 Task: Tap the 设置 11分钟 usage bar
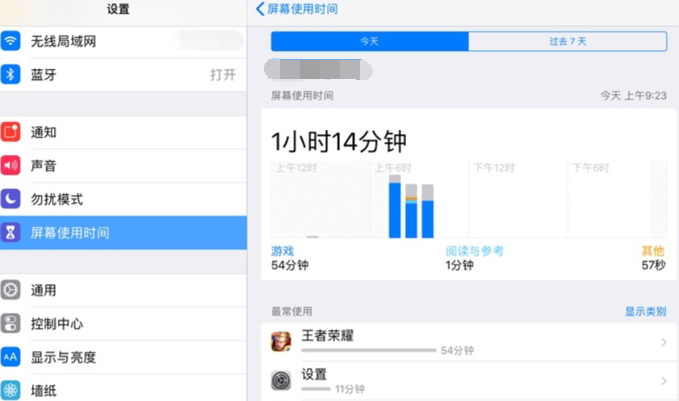316,389
